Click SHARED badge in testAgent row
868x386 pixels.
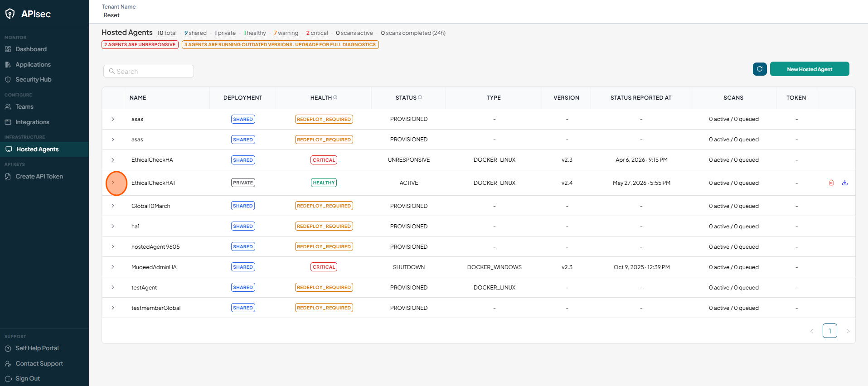click(243, 287)
